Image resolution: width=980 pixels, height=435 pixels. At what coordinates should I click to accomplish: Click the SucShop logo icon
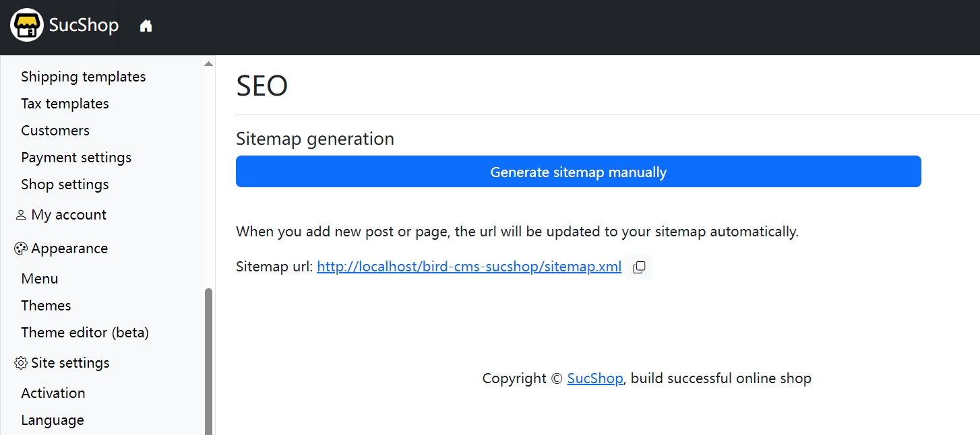pos(27,26)
